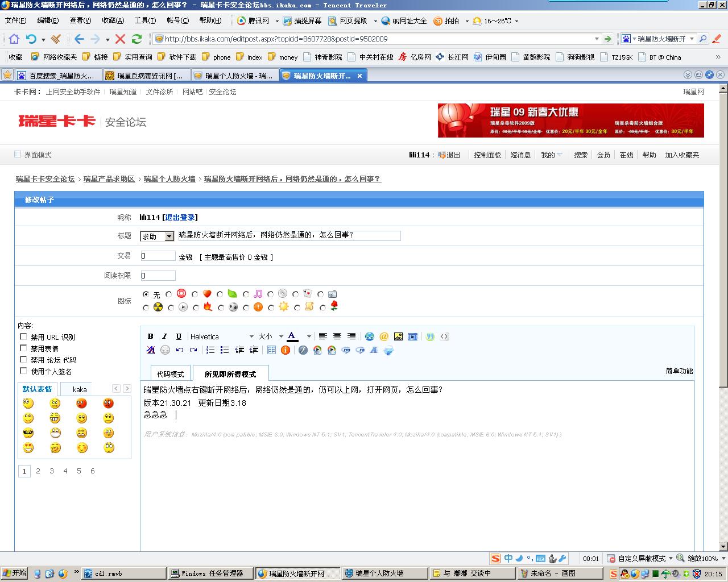Switch to the 代码模式 editor tab
The image size is (728, 582).
(171, 374)
